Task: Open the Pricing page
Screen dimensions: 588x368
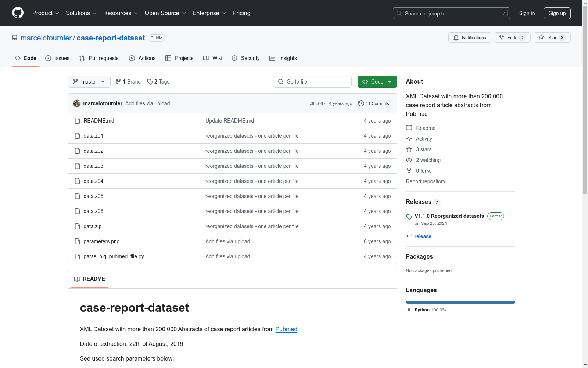Action: click(x=241, y=13)
